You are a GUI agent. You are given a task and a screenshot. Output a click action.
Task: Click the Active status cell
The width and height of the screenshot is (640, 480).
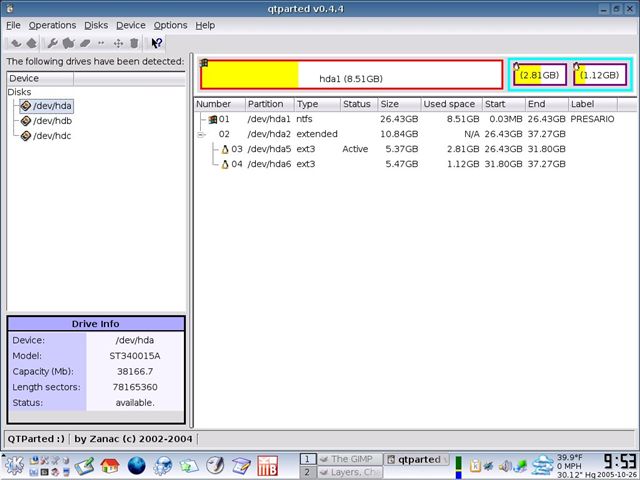(355, 149)
